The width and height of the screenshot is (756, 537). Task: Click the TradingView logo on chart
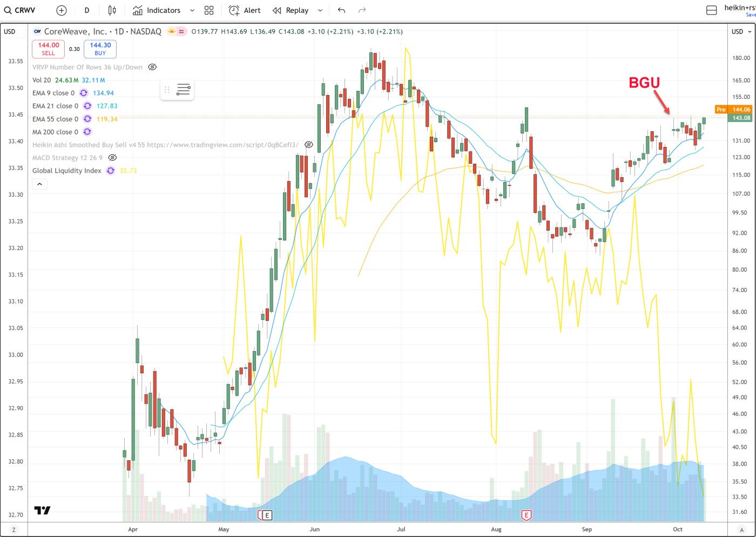(42, 510)
